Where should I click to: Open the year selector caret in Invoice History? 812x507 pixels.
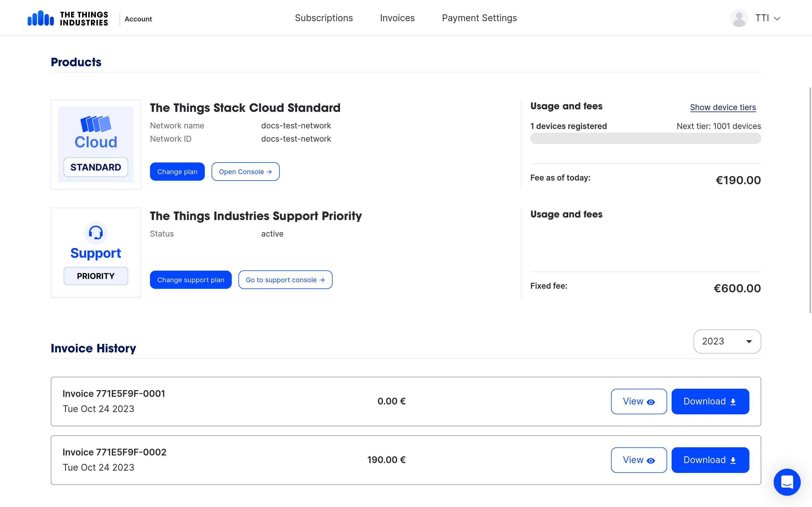click(749, 341)
